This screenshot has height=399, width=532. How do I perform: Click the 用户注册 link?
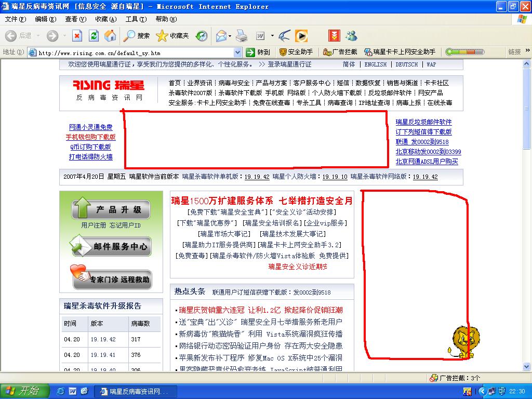(x=94, y=225)
